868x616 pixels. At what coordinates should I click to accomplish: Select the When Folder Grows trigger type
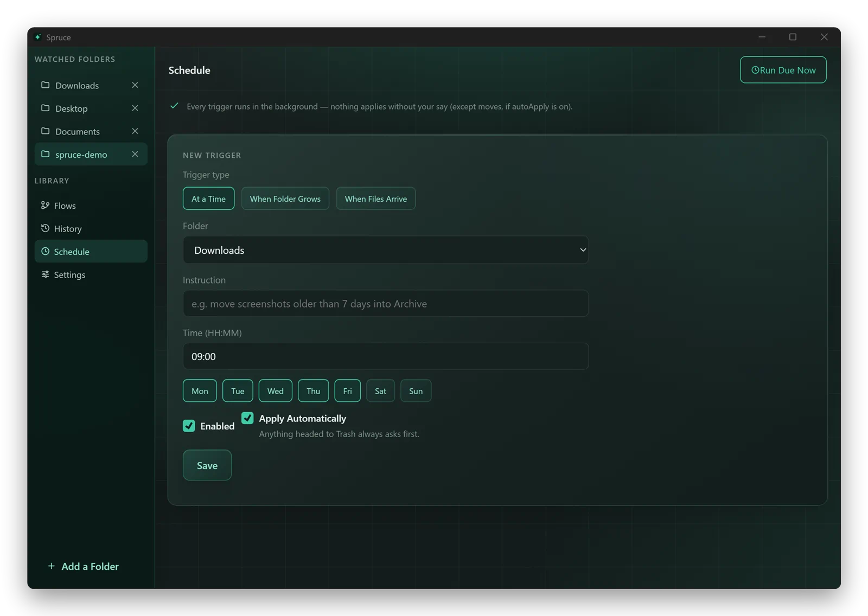click(x=285, y=198)
